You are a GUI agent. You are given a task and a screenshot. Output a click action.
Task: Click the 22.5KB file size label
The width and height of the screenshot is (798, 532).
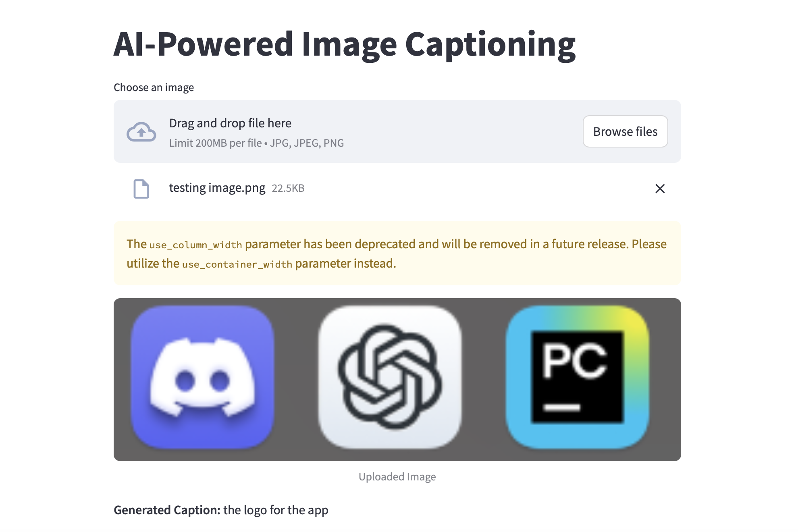pos(288,188)
